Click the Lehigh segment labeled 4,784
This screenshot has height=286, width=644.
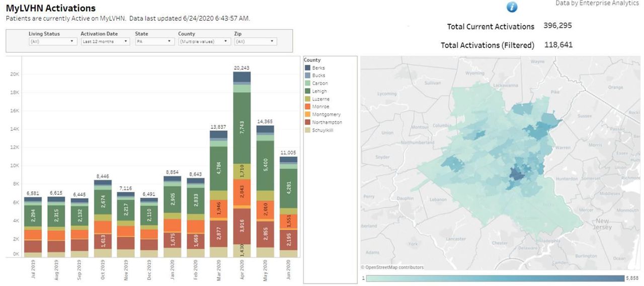point(218,168)
